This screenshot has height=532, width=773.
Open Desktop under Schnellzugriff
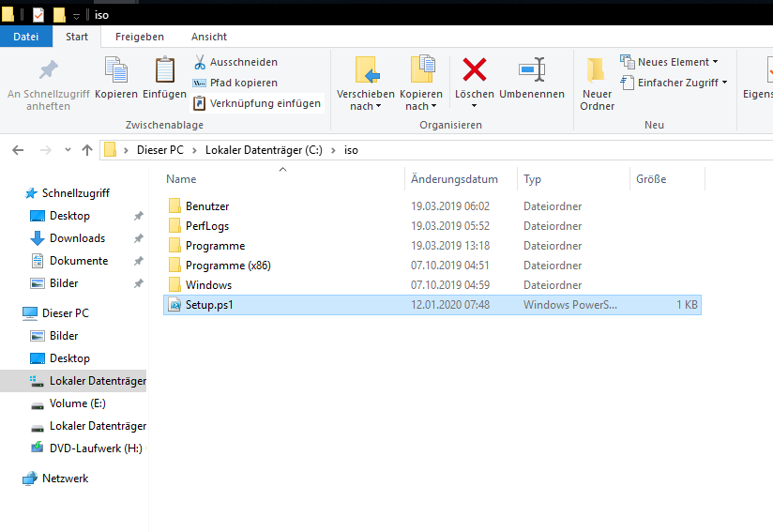click(x=69, y=216)
